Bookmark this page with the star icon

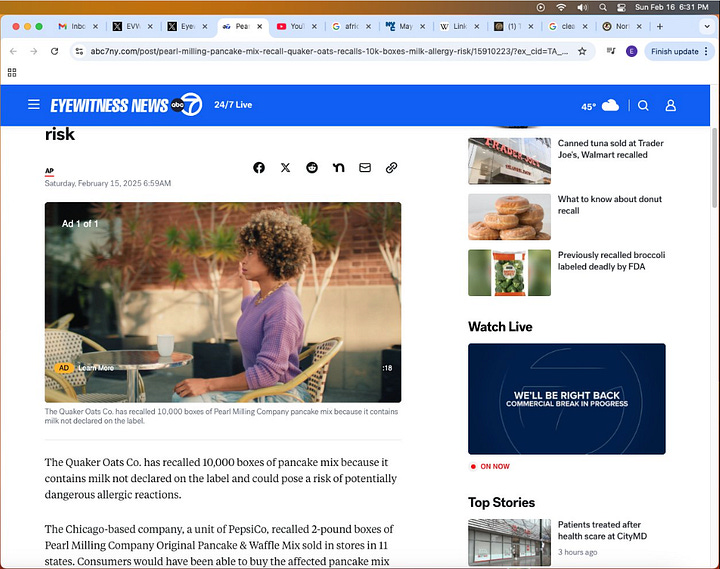[x=582, y=51]
